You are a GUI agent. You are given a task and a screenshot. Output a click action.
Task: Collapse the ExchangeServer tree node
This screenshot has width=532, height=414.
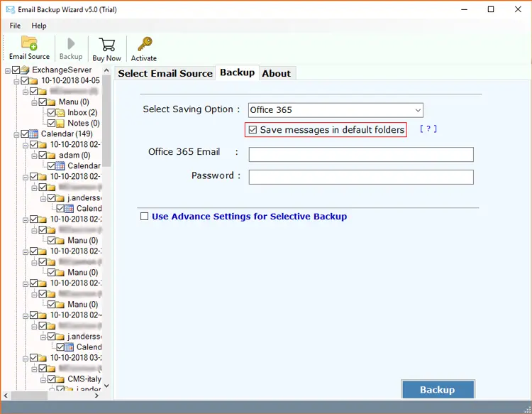[x=8, y=70]
